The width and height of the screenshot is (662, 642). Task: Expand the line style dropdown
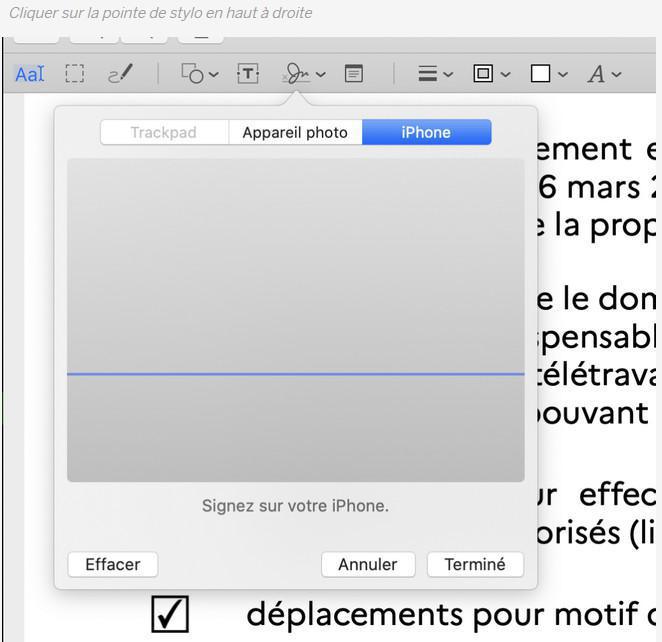coord(435,74)
